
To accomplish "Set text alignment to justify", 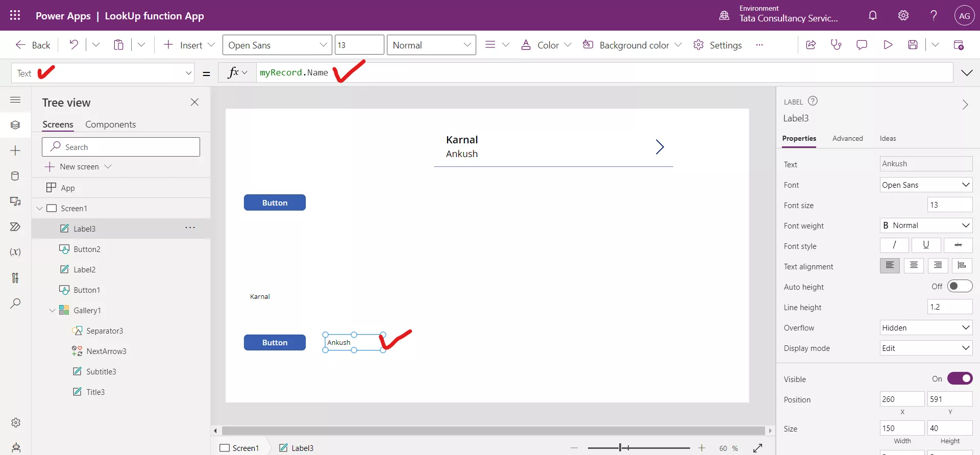I will point(962,266).
